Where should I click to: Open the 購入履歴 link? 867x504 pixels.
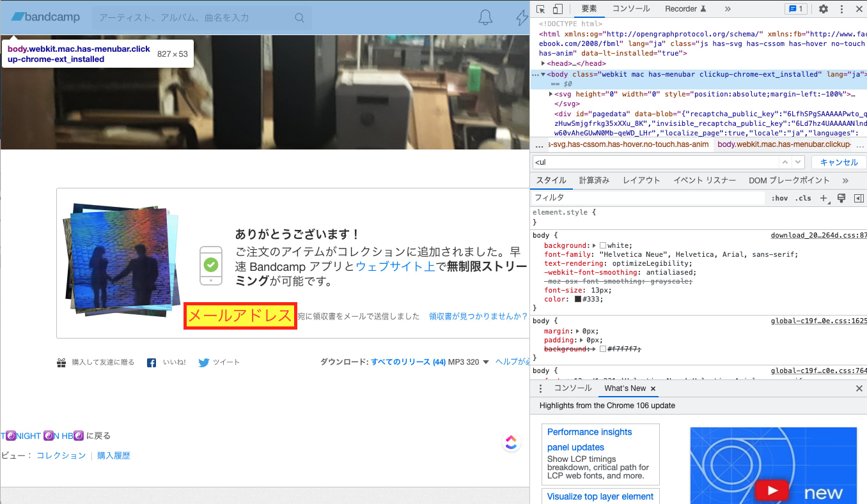tap(114, 455)
